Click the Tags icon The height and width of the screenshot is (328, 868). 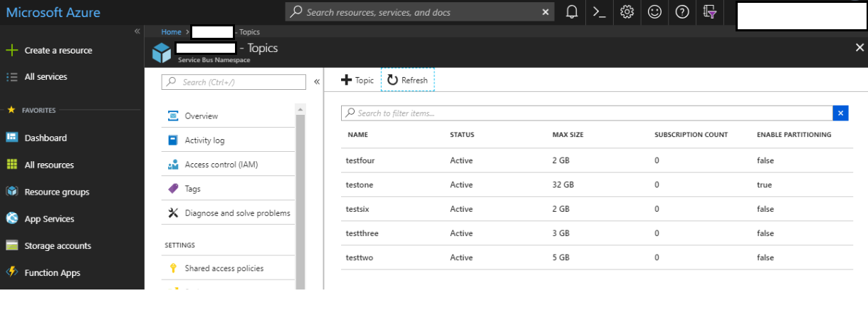click(x=173, y=189)
